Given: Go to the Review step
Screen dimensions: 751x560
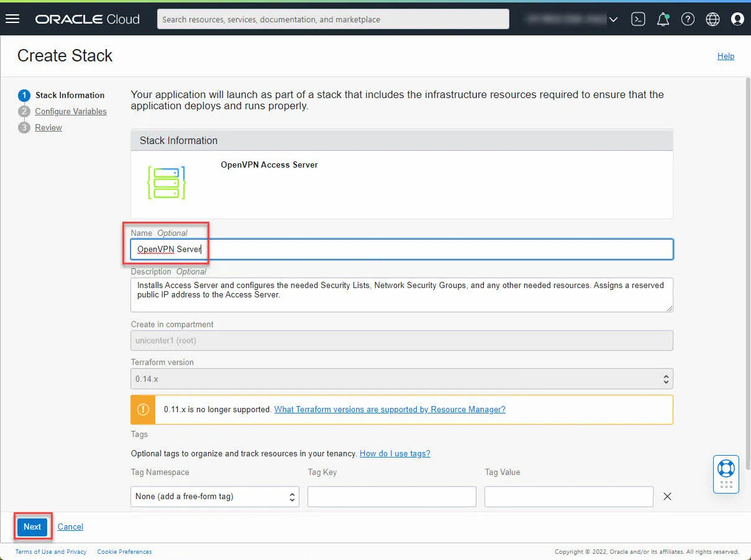Looking at the screenshot, I should [x=48, y=127].
